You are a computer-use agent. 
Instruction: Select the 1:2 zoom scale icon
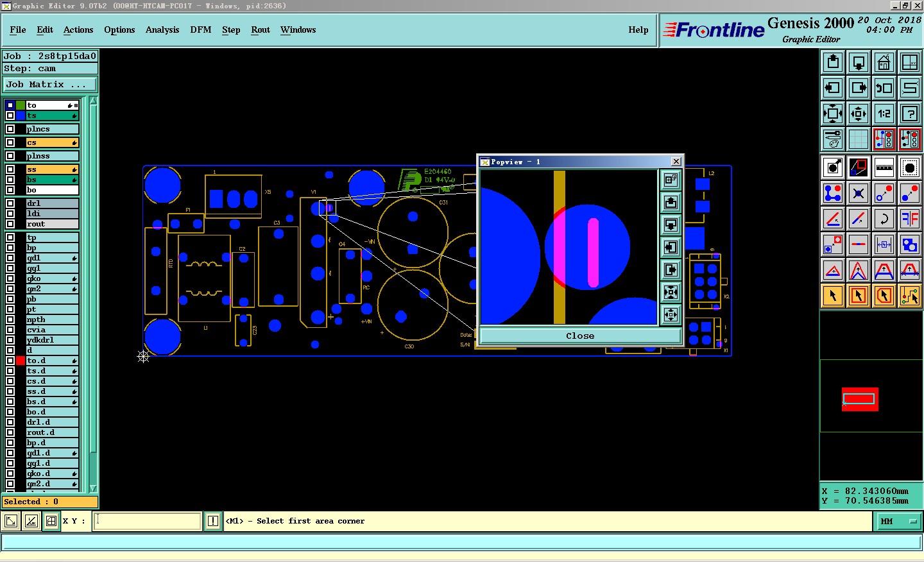tap(884, 114)
